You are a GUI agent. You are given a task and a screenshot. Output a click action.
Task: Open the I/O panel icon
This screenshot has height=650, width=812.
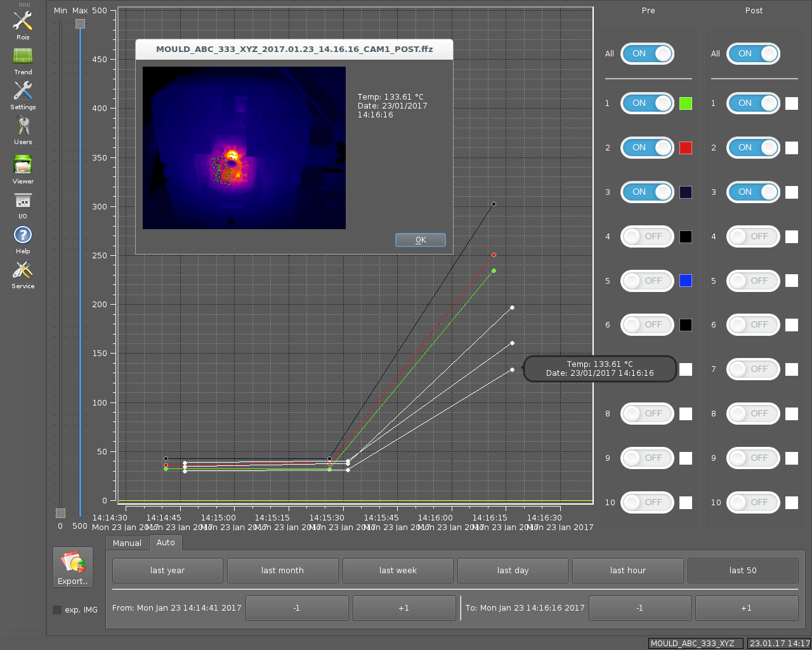pos(23,202)
